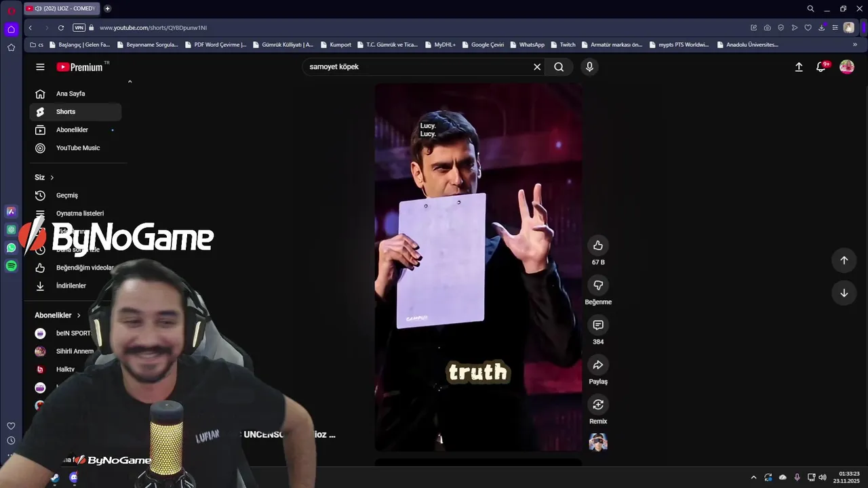This screenshot has height=488, width=868.
Task: Open the Anadolu Üniversites... bookmark
Action: (747, 45)
